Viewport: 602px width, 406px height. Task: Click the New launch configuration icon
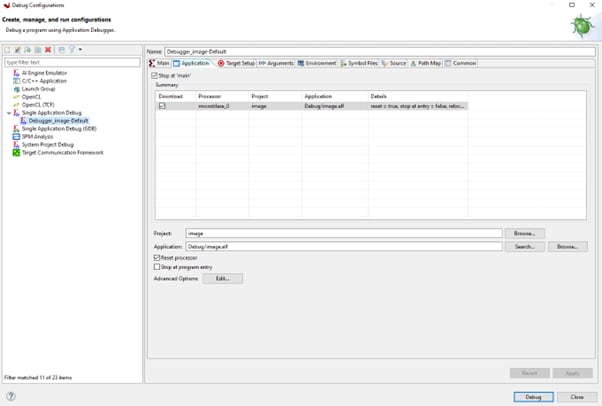[x=8, y=49]
